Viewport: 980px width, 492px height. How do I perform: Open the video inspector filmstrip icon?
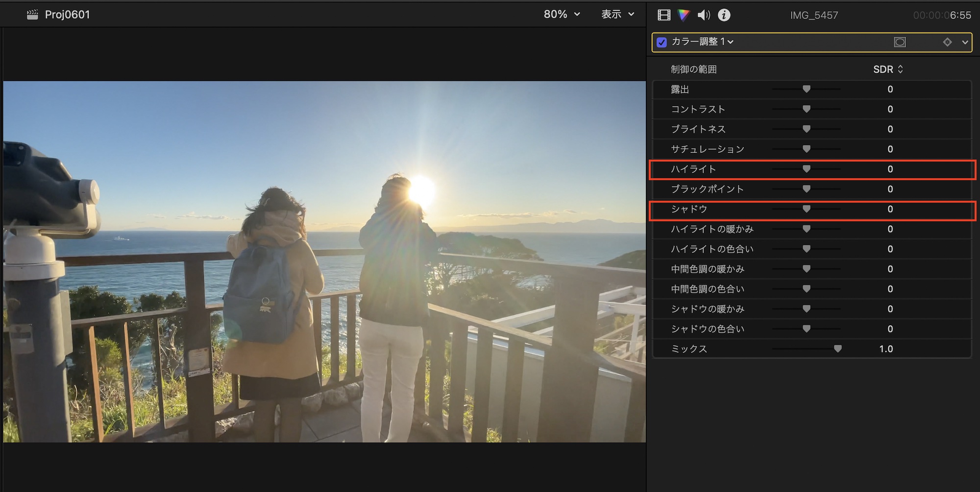click(x=664, y=15)
